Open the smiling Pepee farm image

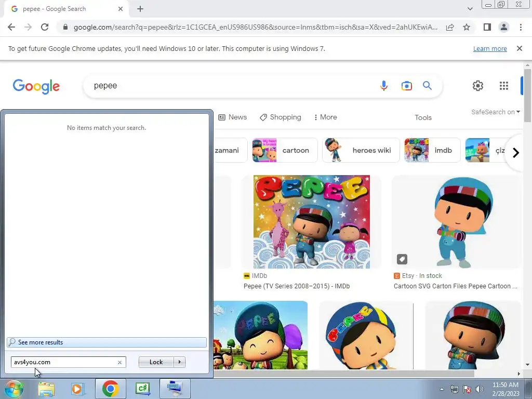point(261,335)
